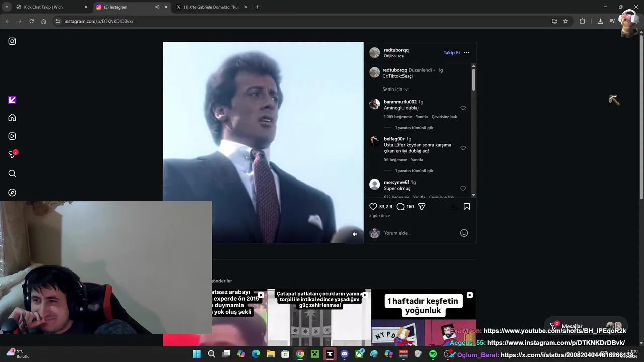Open belfeg00r's profile avatar
Screen dimensions: 644x362
(375, 141)
